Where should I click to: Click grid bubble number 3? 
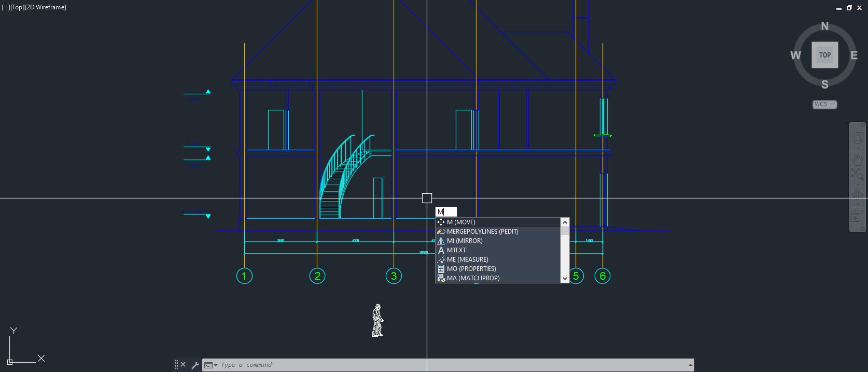[x=394, y=276]
